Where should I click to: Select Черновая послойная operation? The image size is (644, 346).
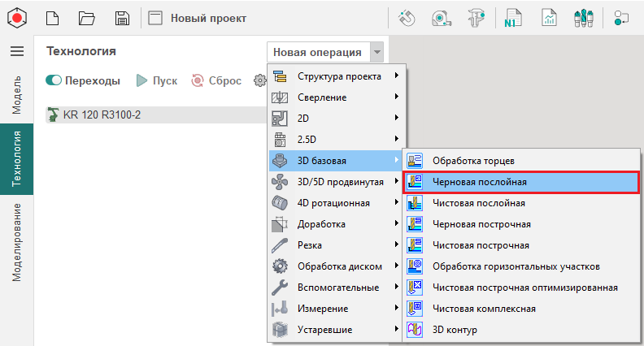tap(480, 182)
